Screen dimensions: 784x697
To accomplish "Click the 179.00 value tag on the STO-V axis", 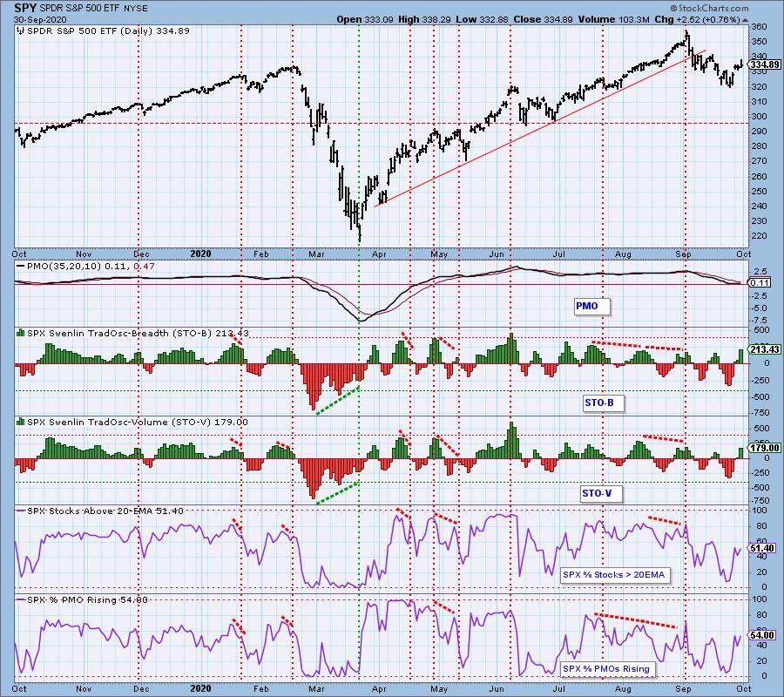I will [x=764, y=448].
